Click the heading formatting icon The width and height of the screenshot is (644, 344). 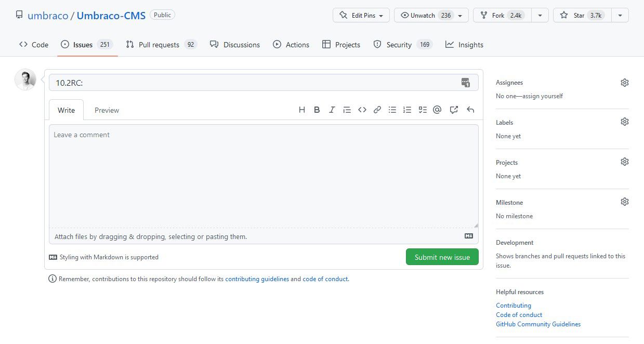tap(301, 110)
